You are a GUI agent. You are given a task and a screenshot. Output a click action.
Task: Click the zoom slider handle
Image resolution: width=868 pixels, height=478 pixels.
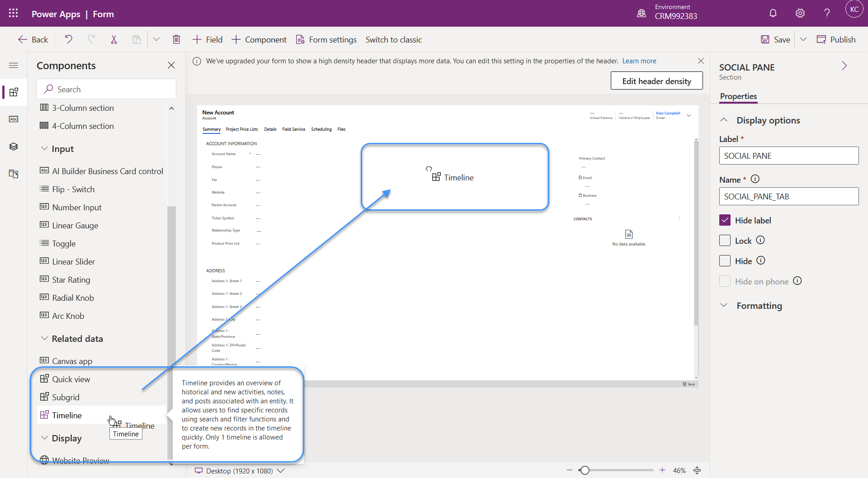(585, 470)
